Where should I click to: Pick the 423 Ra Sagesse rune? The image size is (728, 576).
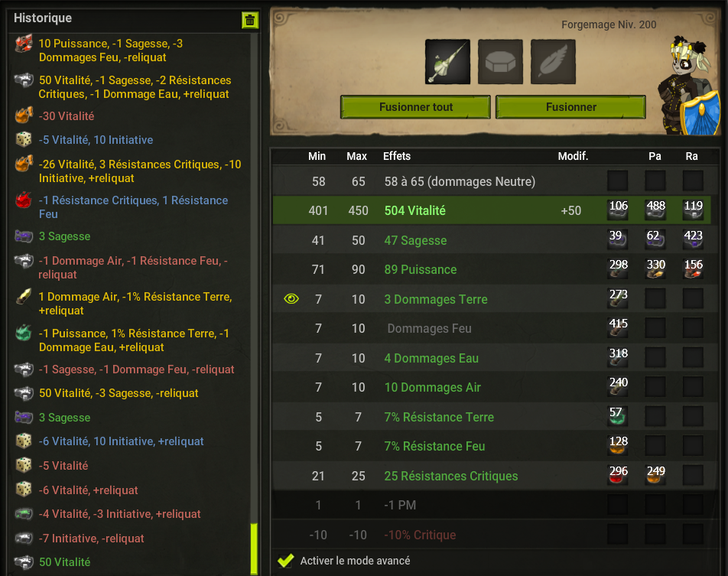click(693, 240)
